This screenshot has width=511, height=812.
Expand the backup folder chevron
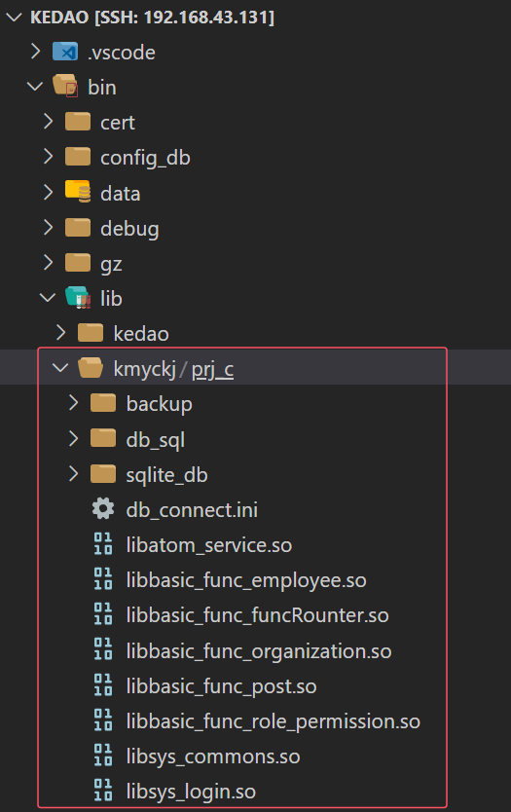[x=74, y=403]
